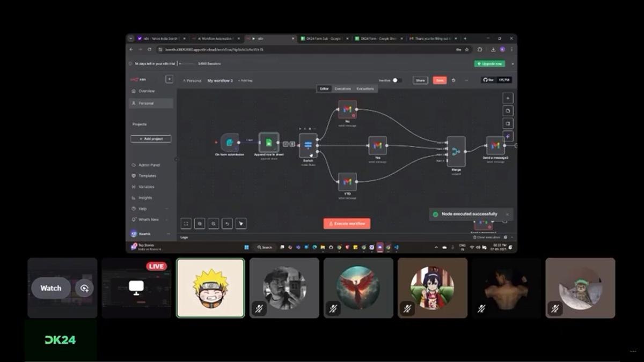This screenshot has height=362, width=644.
Task: Click the Share button in the top bar
Action: (x=420, y=80)
